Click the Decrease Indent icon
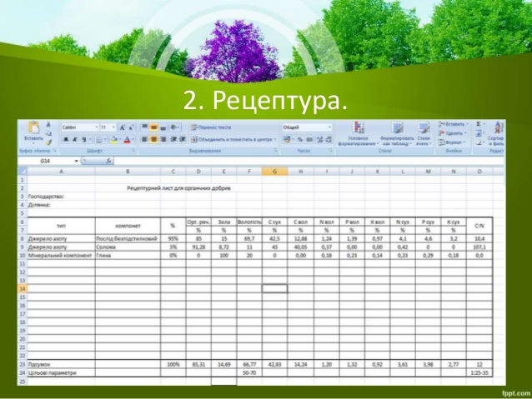The width and height of the screenshot is (532, 399). (173, 139)
